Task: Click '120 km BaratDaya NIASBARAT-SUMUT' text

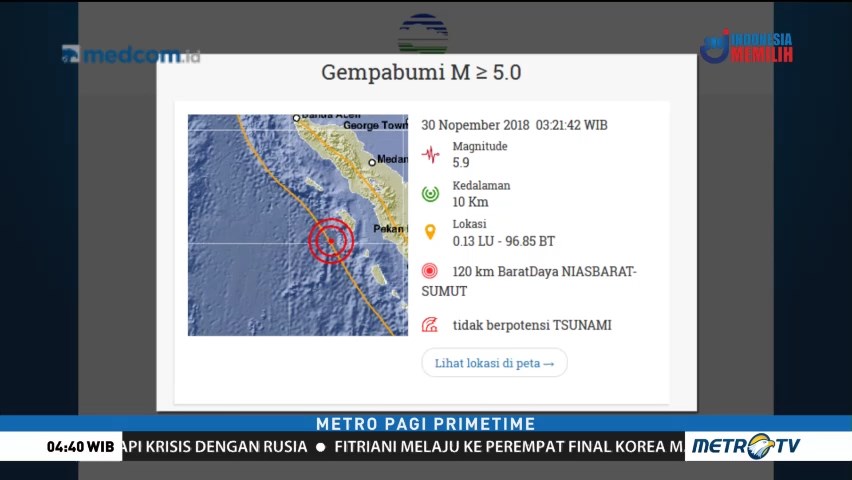Action: point(529,281)
